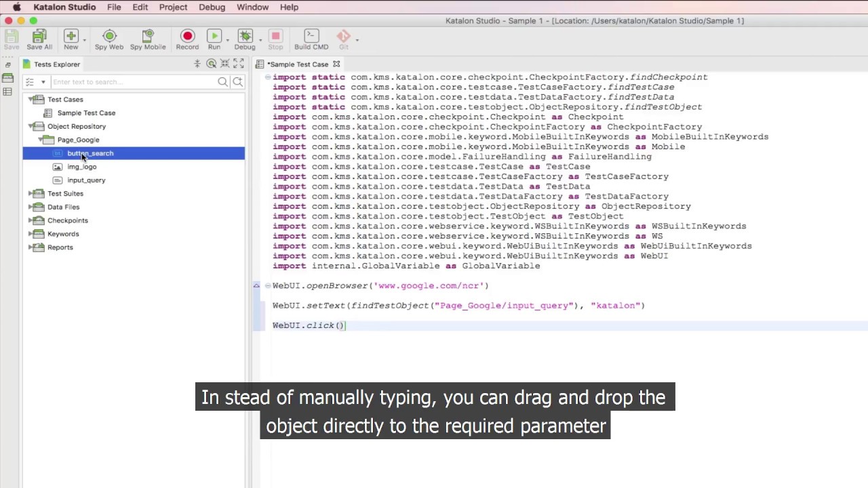Click the "katalon" string in setText line
Viewport: 868px width, 488px height.
pyautogui.click(x=614, y=306)
